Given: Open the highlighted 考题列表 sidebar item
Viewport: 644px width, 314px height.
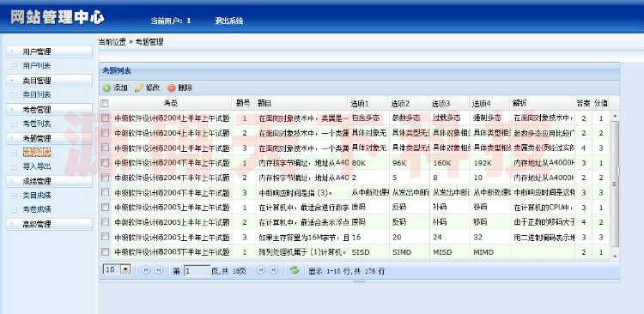Looking at the screenshot, I should [37, 152].
